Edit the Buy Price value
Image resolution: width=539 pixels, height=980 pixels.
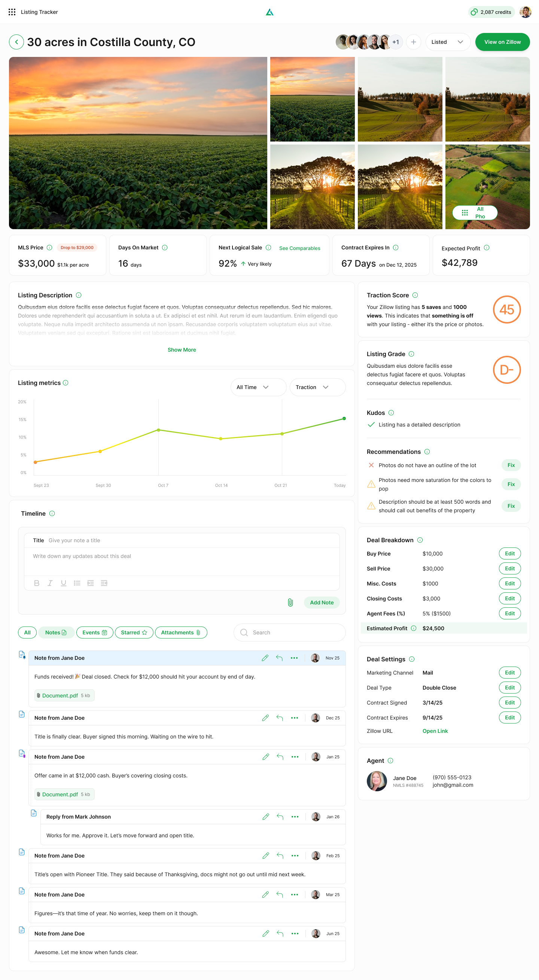[x=510, y=554]
